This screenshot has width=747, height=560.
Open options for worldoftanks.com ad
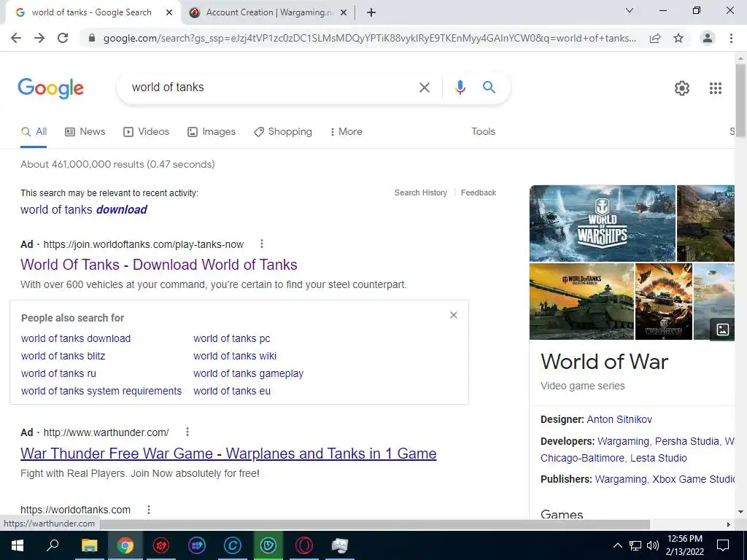pos(262,244)
